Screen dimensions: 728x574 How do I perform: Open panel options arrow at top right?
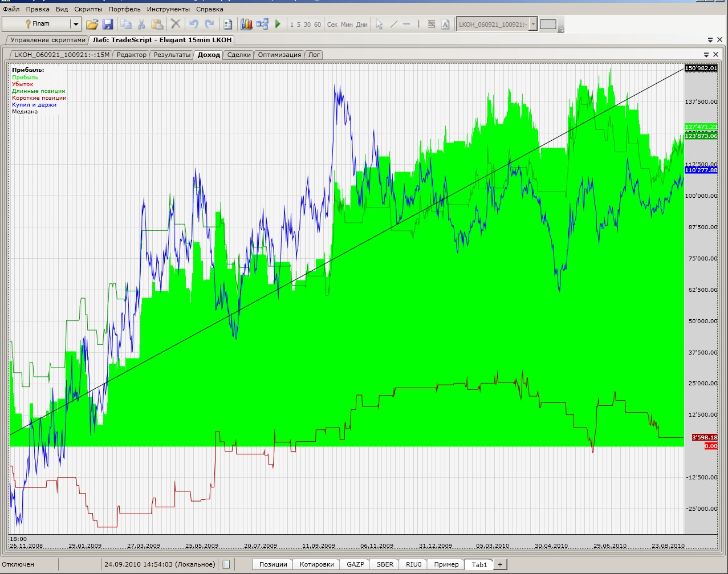pyautogui.click(x=710, y=40)
